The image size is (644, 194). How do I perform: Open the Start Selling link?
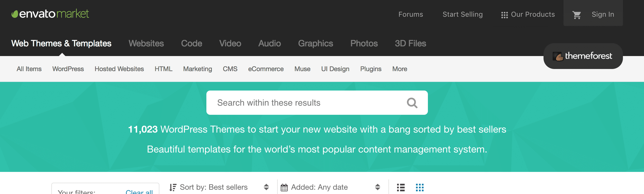[x=462, y=15]
